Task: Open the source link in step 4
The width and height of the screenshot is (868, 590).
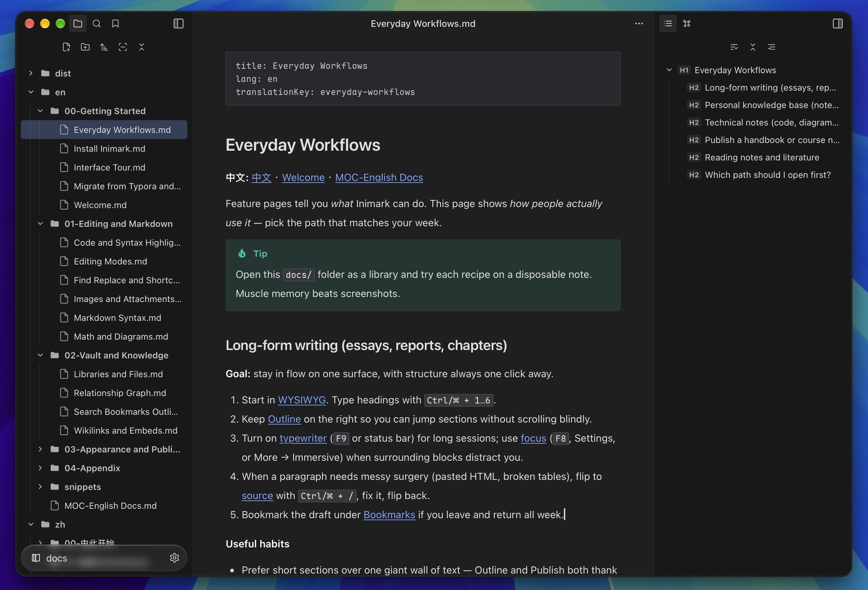Action: point(257,495)
